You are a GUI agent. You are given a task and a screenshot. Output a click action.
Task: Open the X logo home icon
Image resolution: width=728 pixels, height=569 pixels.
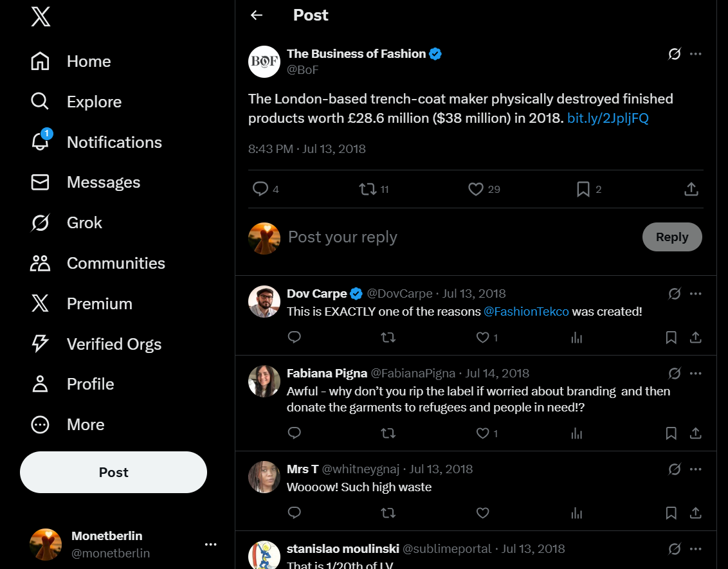tap(41, 17)
